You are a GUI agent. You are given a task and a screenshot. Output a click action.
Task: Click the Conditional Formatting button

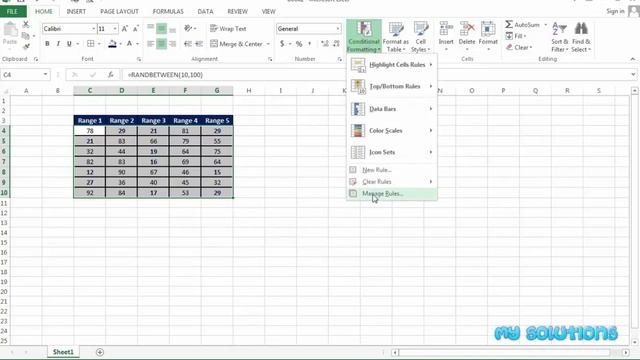(x=364, y=37)
